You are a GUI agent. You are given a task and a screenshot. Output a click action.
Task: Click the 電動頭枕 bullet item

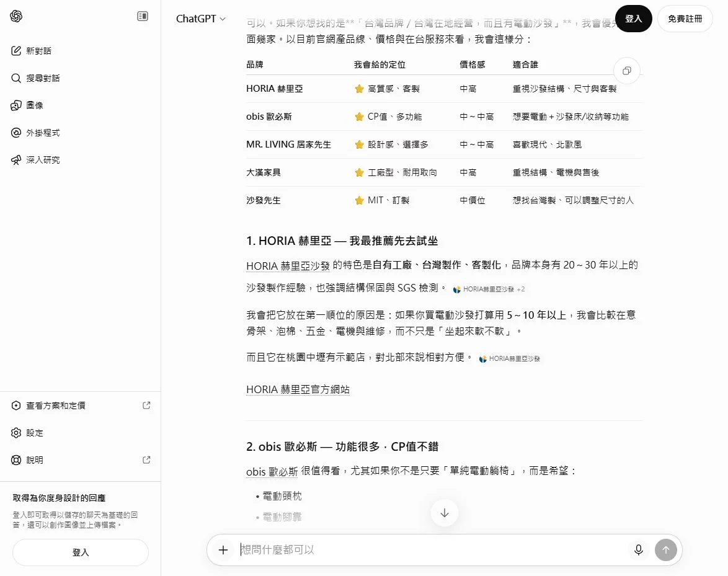(282, 496)
